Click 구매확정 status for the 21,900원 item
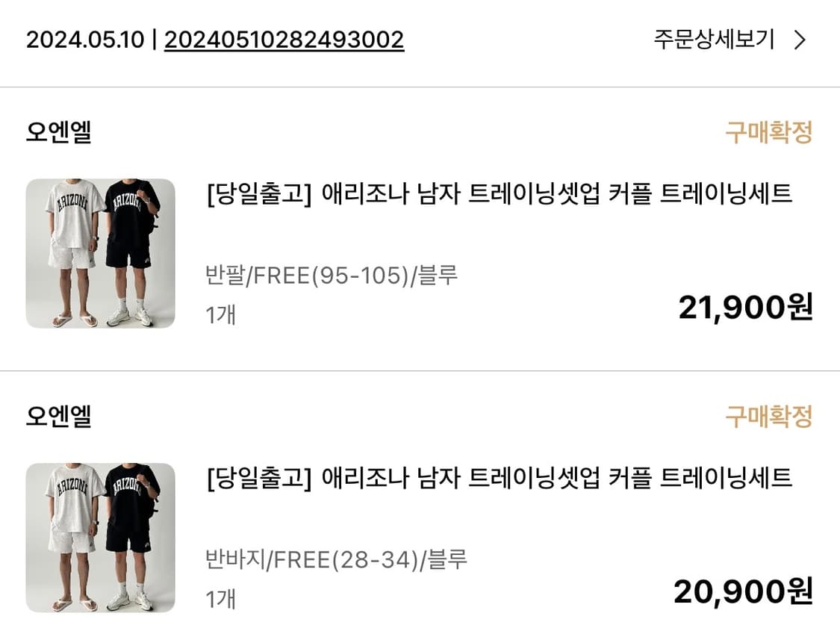 tap(768, 133)
